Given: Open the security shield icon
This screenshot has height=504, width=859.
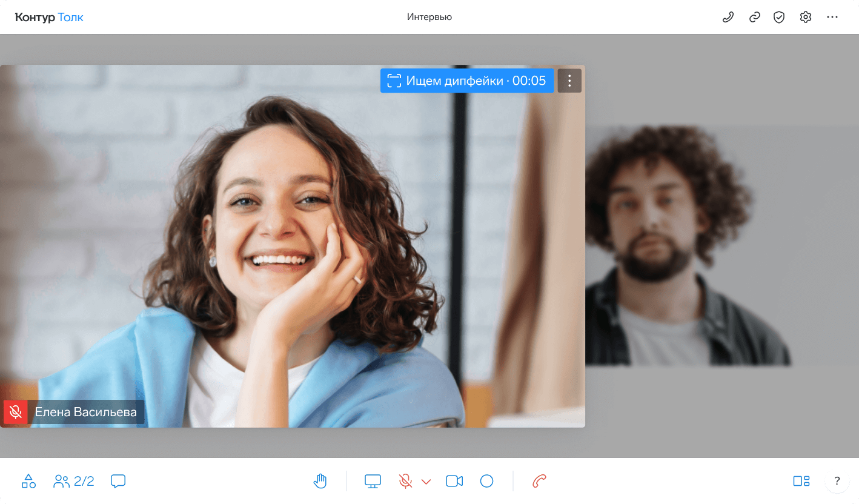Looking at the screenshot, I should click(x=779, y=17).
